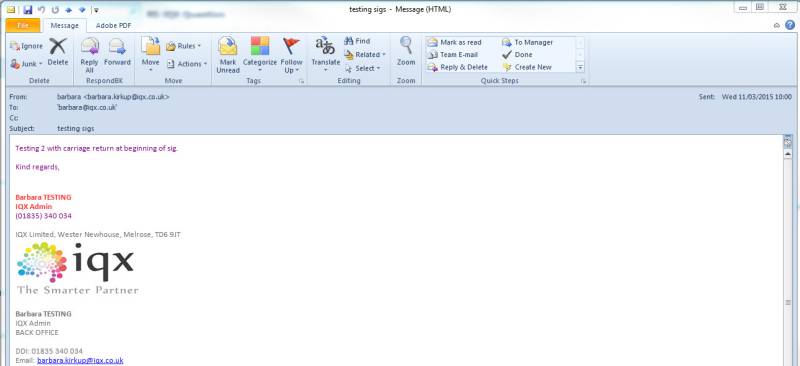Open the Follow Up flag menu

[x=291, y=55]
